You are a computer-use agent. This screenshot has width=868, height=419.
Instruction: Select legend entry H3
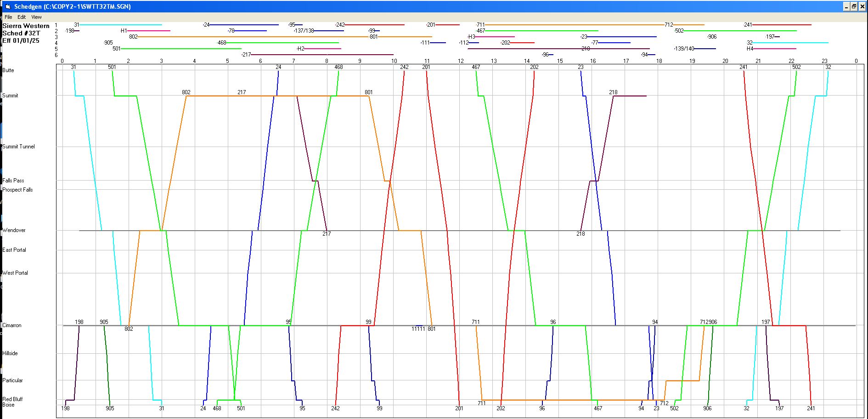pos(471,37)
